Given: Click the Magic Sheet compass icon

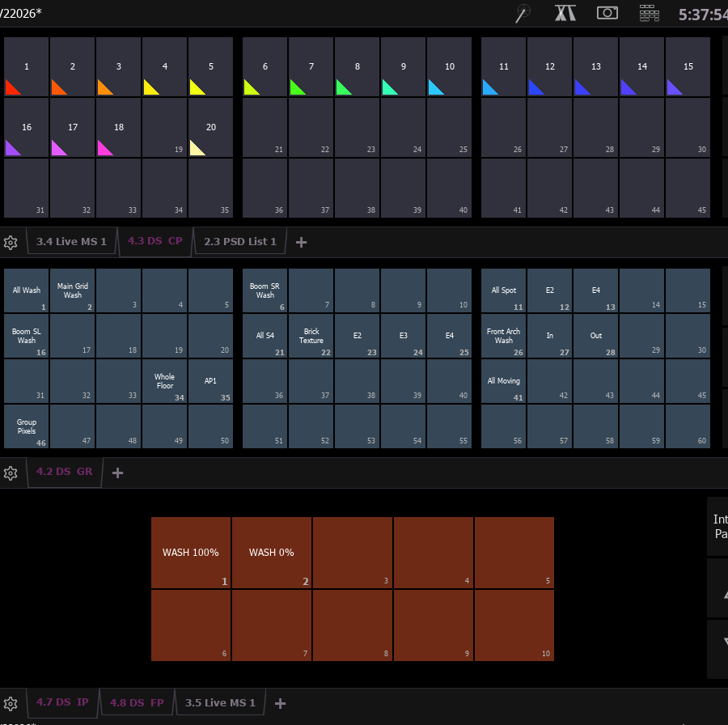Looking at the screenshot, I should tap(565, 13).
